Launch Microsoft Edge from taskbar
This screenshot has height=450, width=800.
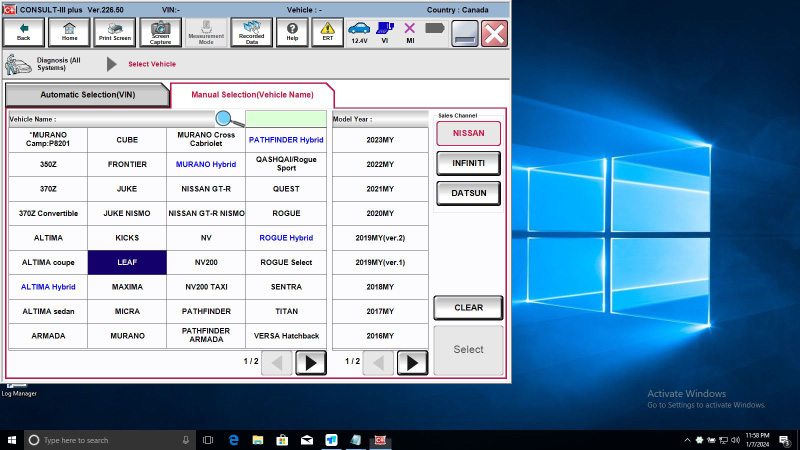tap(234, 440)
